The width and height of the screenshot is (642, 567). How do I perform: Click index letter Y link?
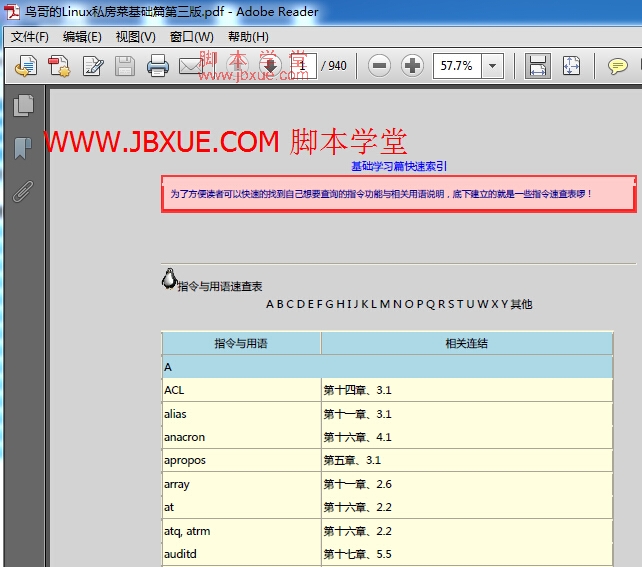point(504,304)
